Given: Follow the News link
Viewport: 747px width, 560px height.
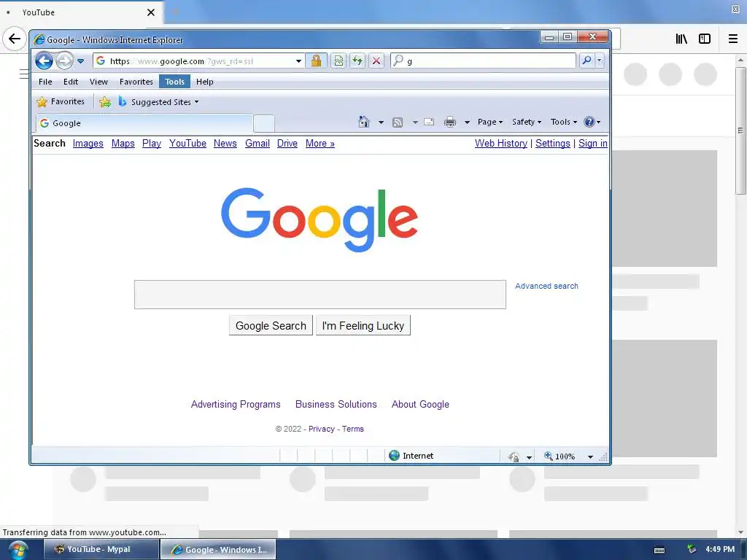Looking at the screenshot, I should pyautogui.click(x=225, y=144).
